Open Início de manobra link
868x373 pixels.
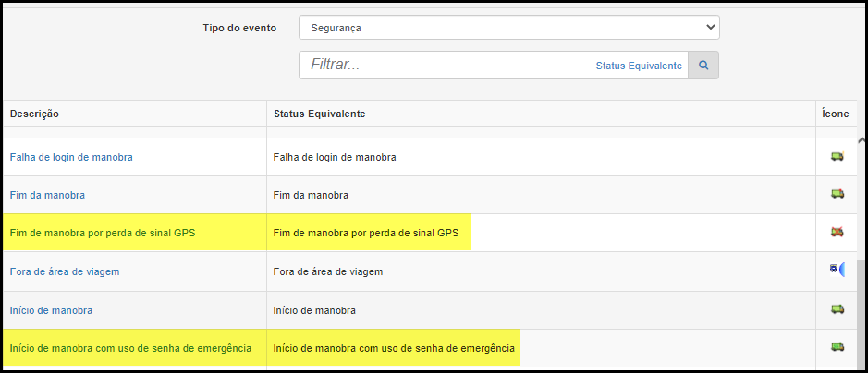[51, 310]
